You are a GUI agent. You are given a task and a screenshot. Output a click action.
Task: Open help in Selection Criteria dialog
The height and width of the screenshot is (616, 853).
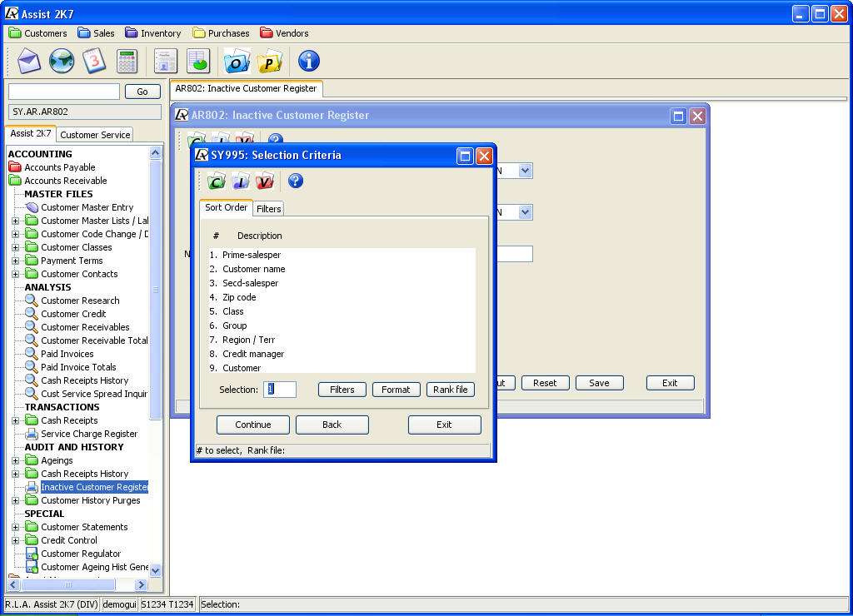pos(295,181)
